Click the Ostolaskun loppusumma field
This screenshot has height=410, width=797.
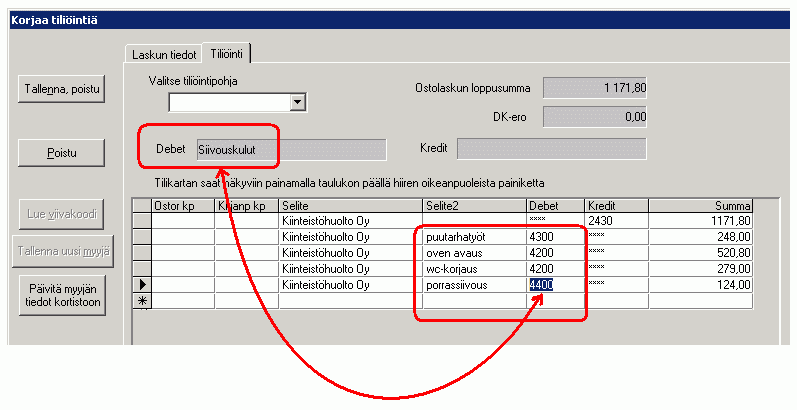(595, 88)
